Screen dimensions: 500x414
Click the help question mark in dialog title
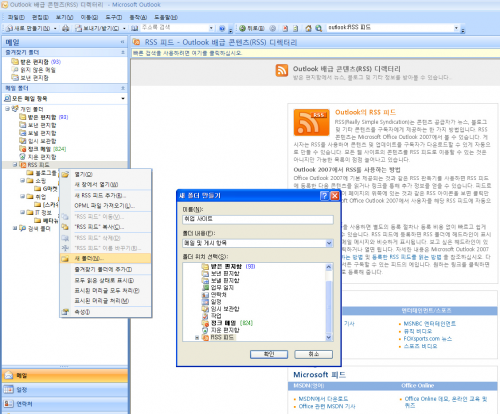324,196
